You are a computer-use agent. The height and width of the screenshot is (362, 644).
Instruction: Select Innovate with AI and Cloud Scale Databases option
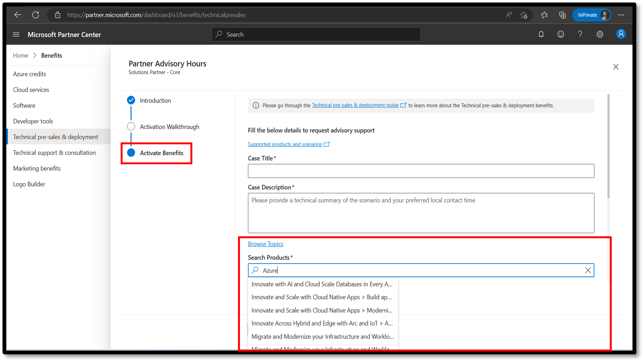322,284
